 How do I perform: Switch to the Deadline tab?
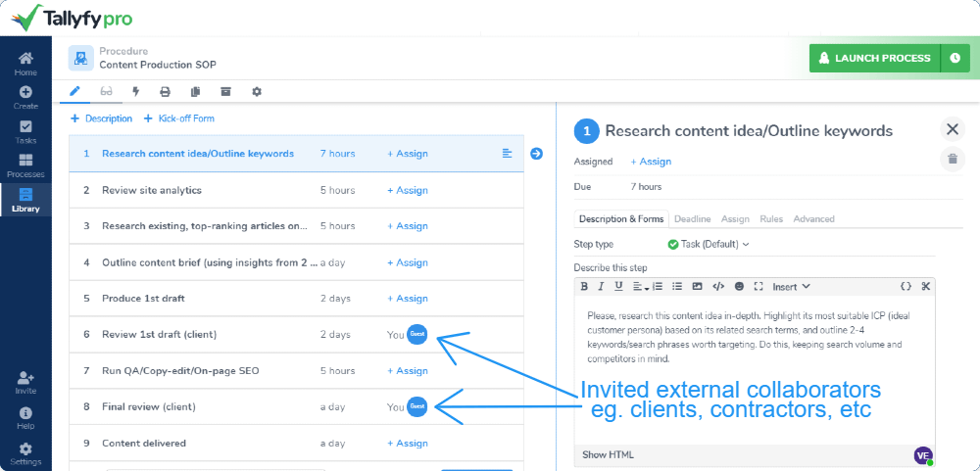click(x=693, y=219)
